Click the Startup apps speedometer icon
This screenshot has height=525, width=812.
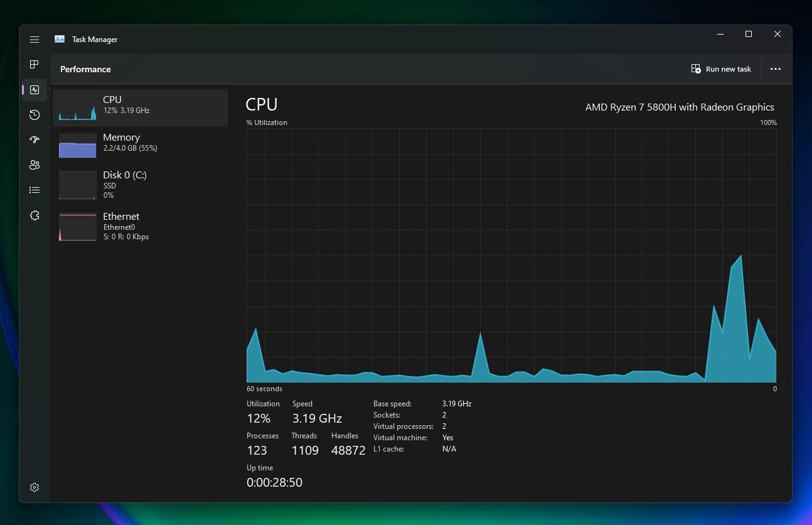tap(35, 139)
